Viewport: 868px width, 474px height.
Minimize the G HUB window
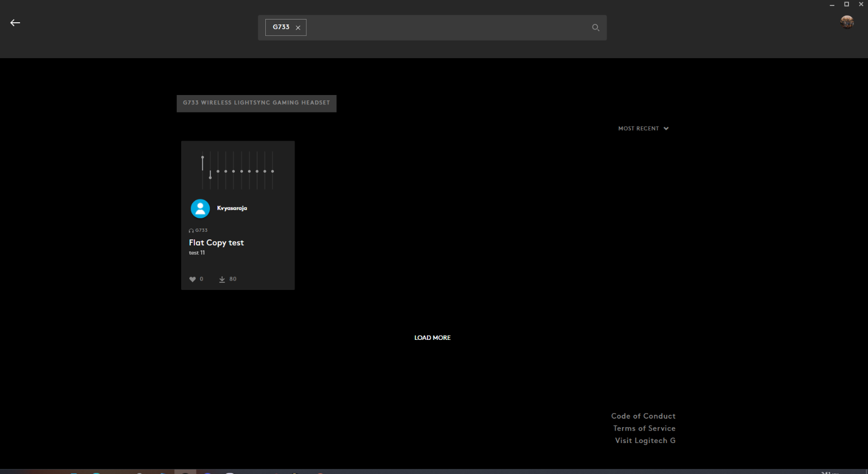832,4
